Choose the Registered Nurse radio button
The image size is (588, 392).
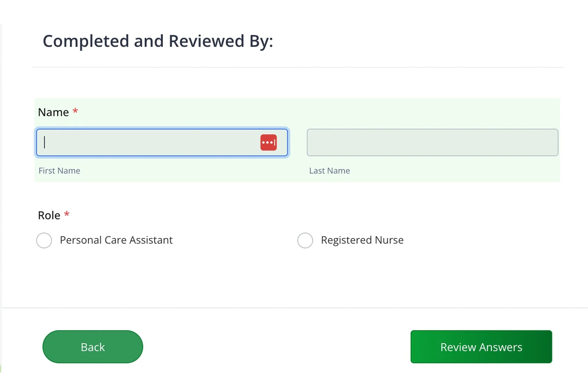point(305,240)
